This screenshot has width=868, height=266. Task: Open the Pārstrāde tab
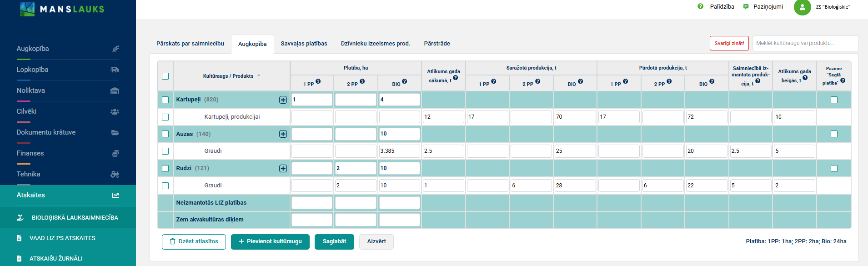tap(437, 44)
